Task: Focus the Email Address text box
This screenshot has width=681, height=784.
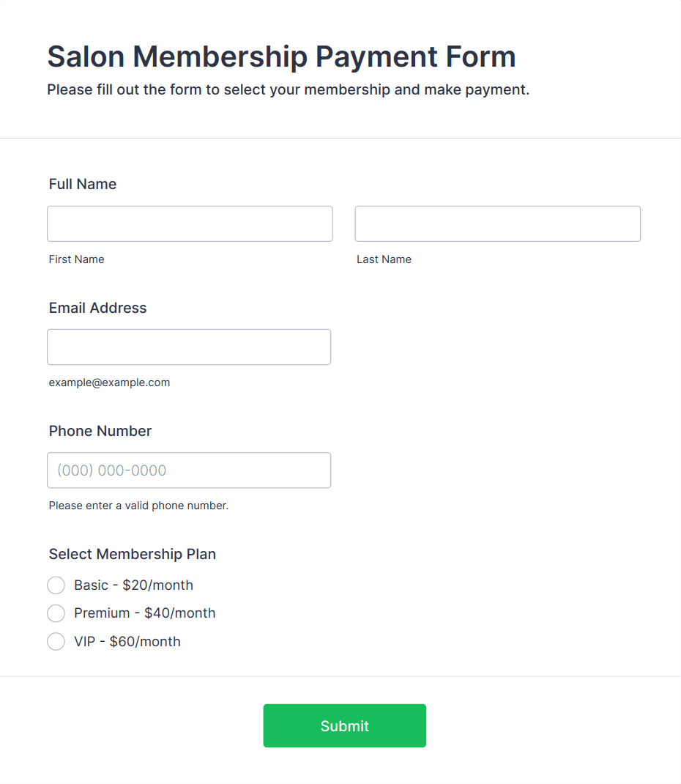Action: (x=189, y=347)
